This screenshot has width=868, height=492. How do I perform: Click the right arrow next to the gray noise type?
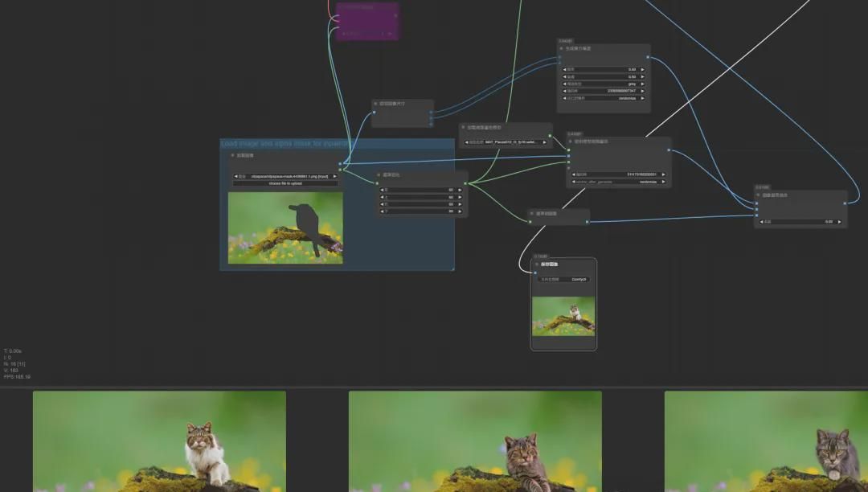point(644,84)
